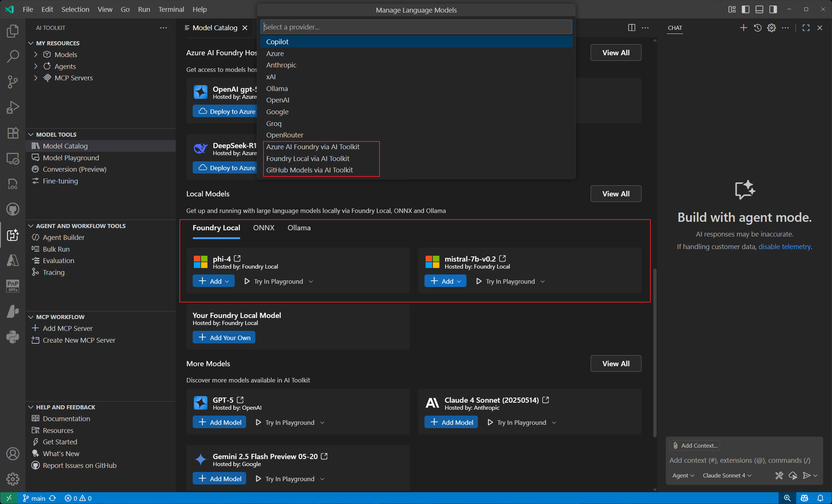This screenshot has width=832, height=504.
Task: Open chat settings gear
Action: click(772, 28)
